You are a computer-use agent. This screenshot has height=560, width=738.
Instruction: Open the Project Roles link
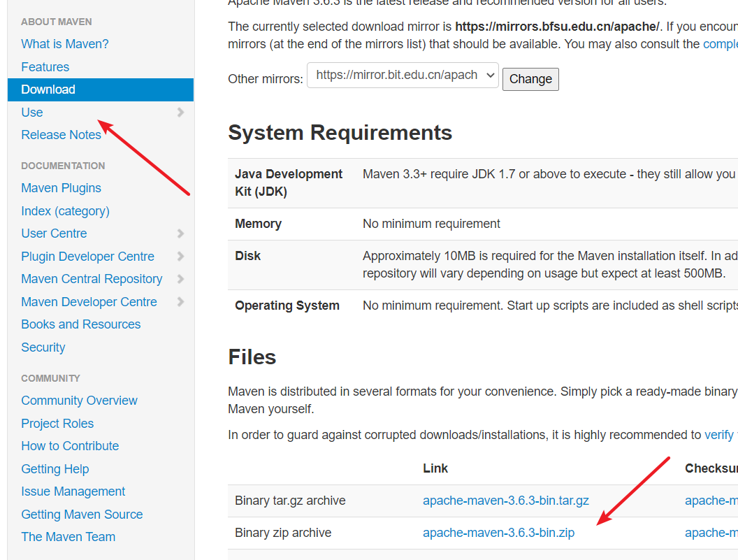tap(57, 424)
